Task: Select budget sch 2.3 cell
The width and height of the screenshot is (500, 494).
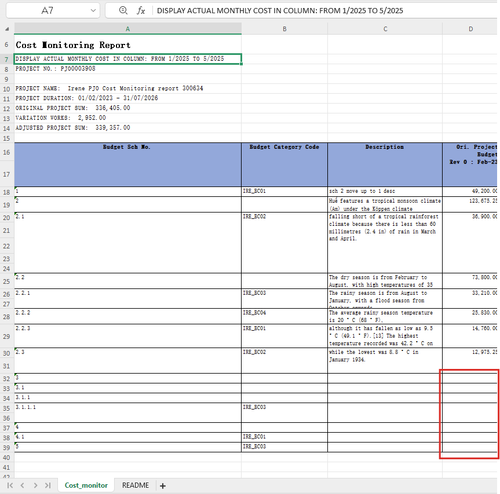Action: pyautogui.click(x=128, y=361)
